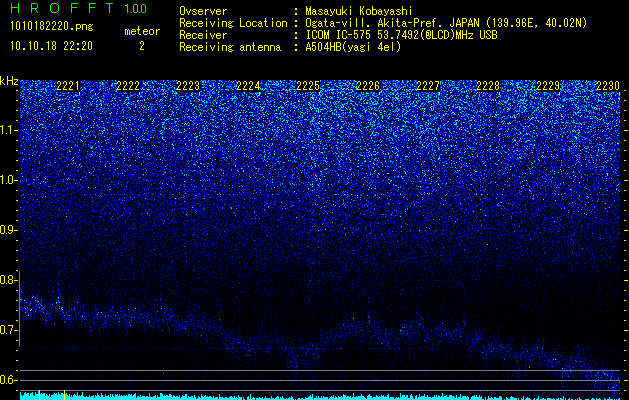This screenshot has width=629, height=400.
Task: Click the 2228 time marker
Action: click(x=488, y=86)
